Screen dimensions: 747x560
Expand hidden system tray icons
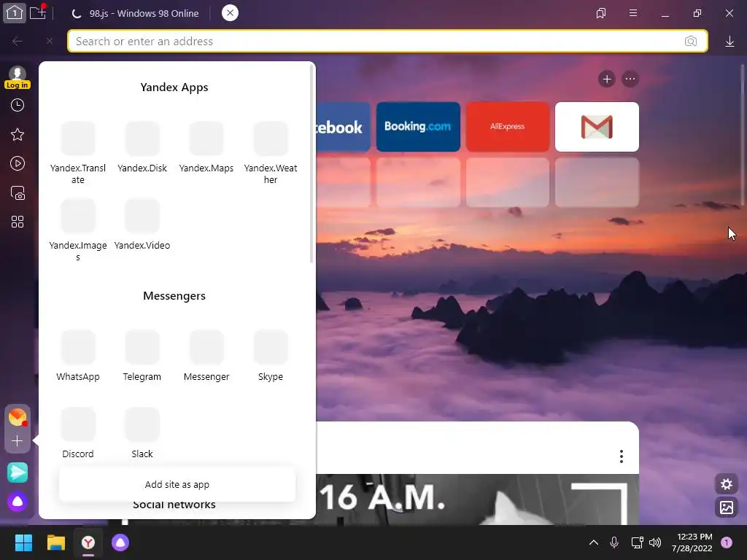pyautogui.click(x=594, y=542)
